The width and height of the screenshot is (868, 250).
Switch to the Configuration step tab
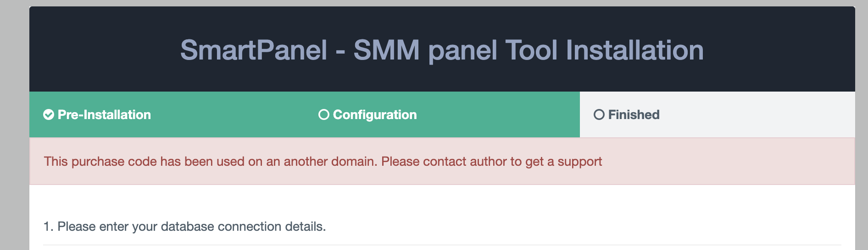click(442, 114)
